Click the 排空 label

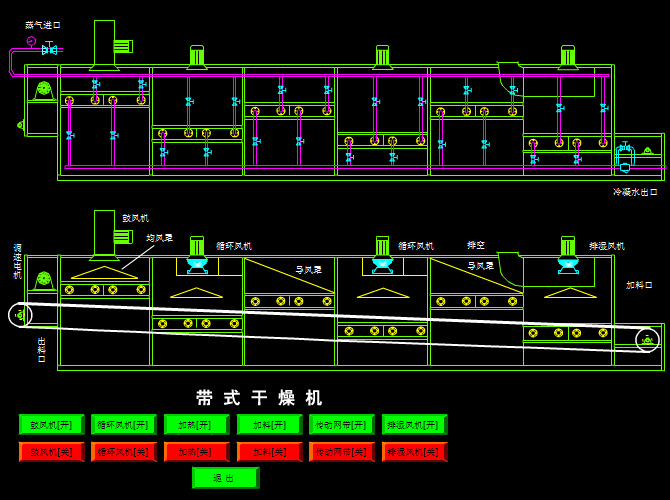[x=476, y=245]
